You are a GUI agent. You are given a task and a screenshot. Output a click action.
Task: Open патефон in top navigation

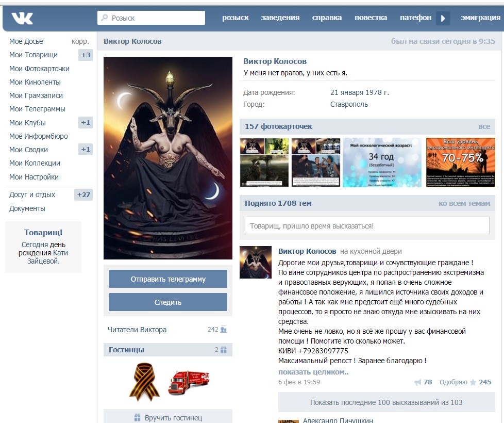coord(415,18)
